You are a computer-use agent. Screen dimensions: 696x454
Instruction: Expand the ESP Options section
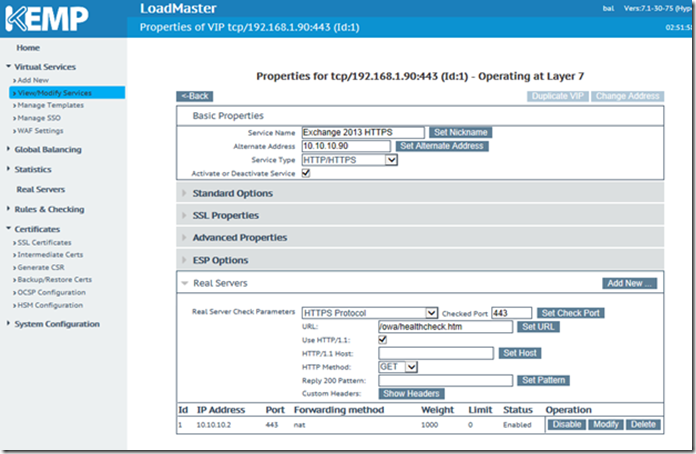(x=420, y=260)
